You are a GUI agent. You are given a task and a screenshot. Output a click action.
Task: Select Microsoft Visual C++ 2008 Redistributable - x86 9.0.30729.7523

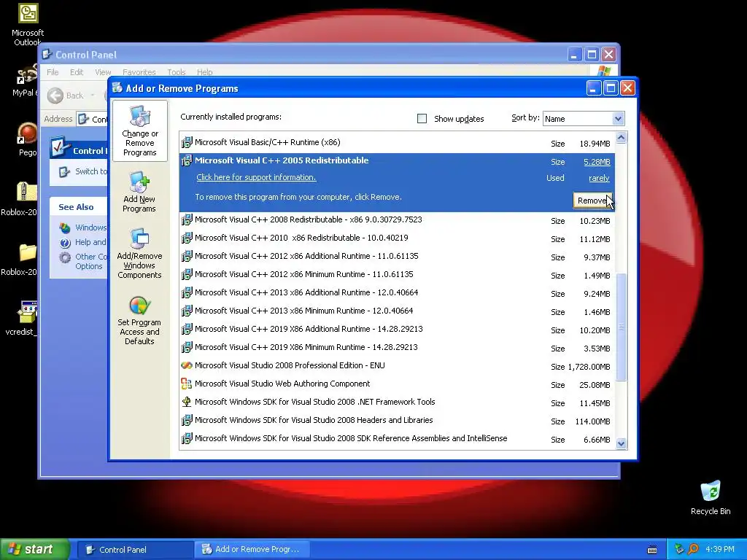tap(398, 220)
